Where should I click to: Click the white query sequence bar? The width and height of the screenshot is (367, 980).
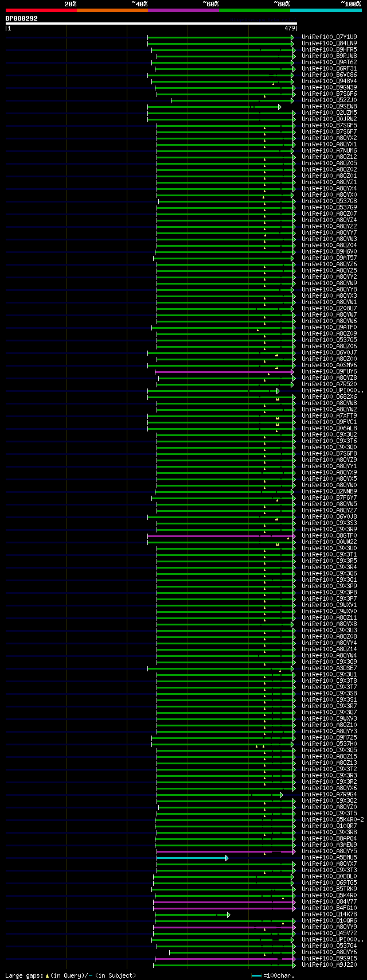tap(151, 24)
